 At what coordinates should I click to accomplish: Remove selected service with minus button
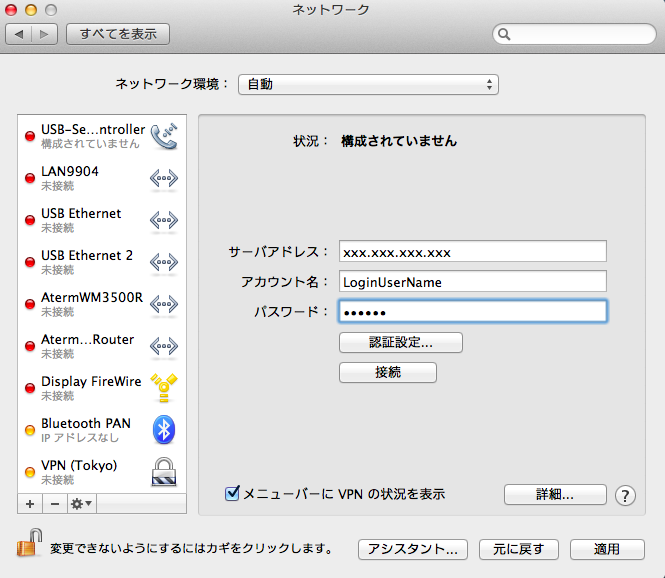(x=55, y=504)
